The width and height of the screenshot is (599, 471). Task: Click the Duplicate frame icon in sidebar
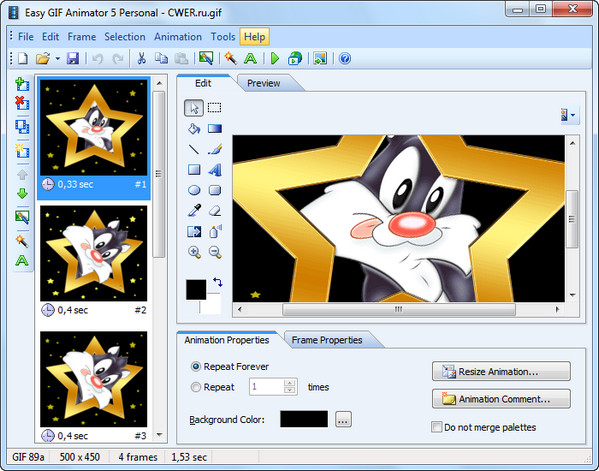(22, 126)
